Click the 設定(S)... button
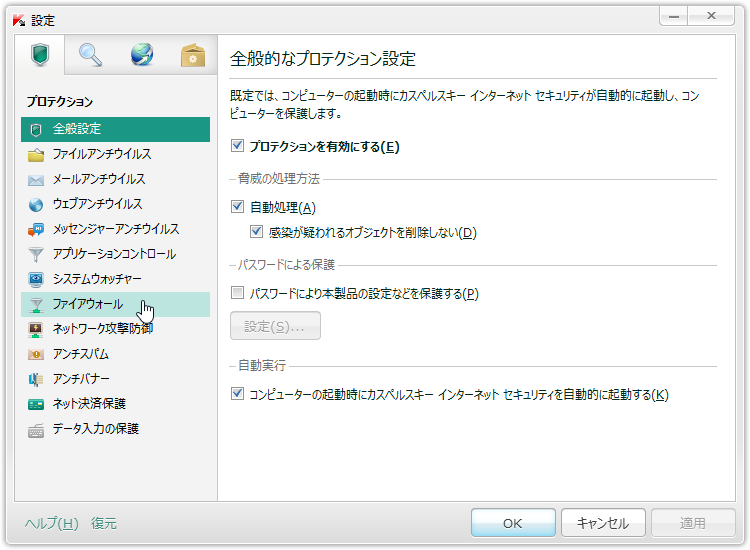The height and width of the screenshot is (550, 750). (x=275, y=326)
